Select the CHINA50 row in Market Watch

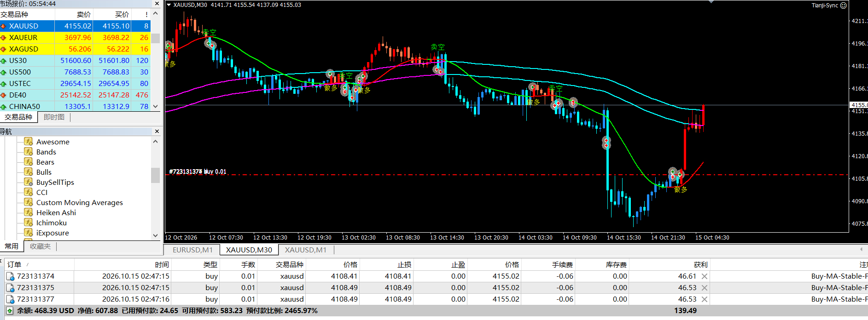[x=75, y=106]
